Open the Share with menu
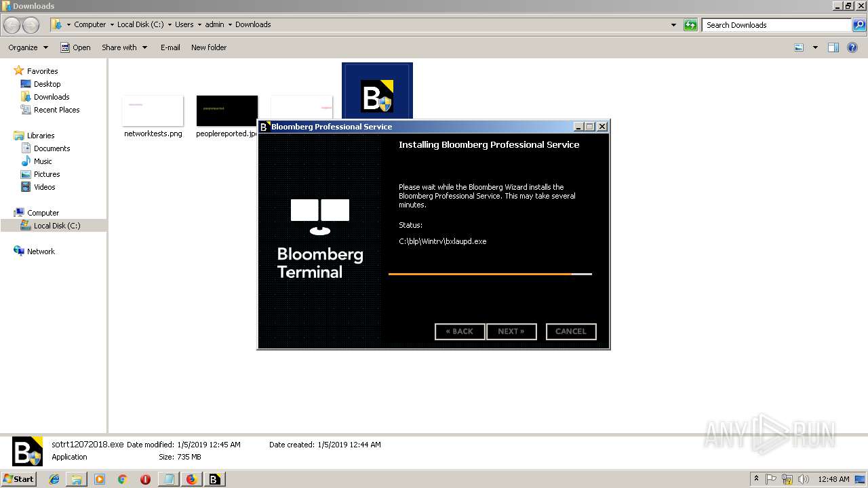 coord(124,47)
